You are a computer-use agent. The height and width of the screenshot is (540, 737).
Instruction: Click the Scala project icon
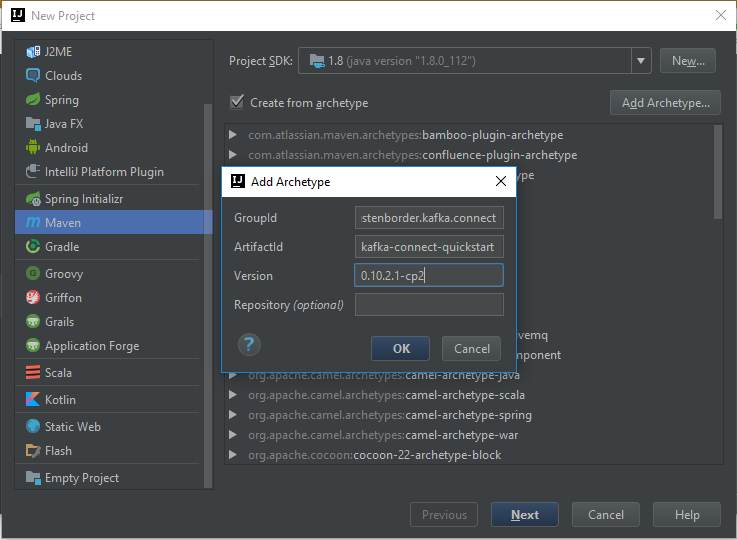pos(33,373)
